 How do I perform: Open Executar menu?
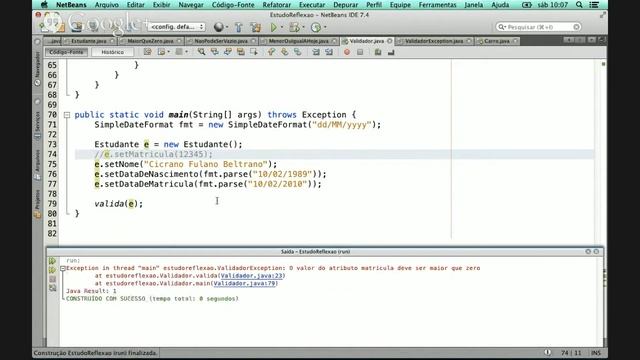312,5
